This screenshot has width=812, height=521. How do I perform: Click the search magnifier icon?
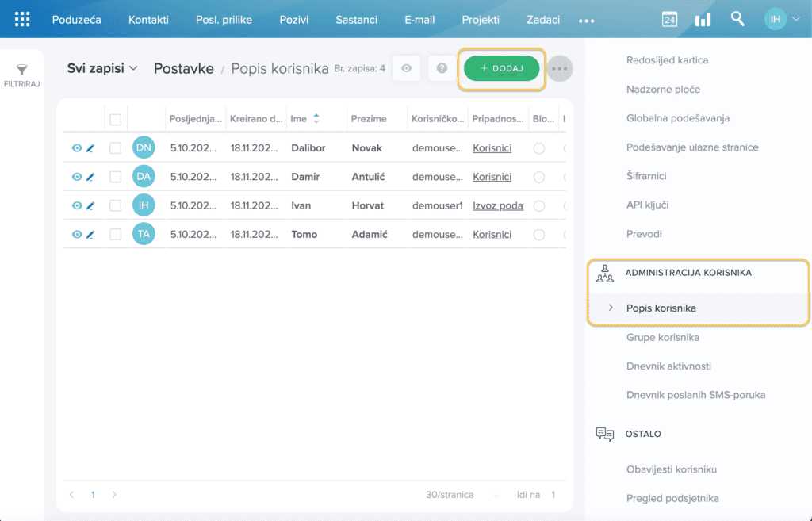point(737,19)
